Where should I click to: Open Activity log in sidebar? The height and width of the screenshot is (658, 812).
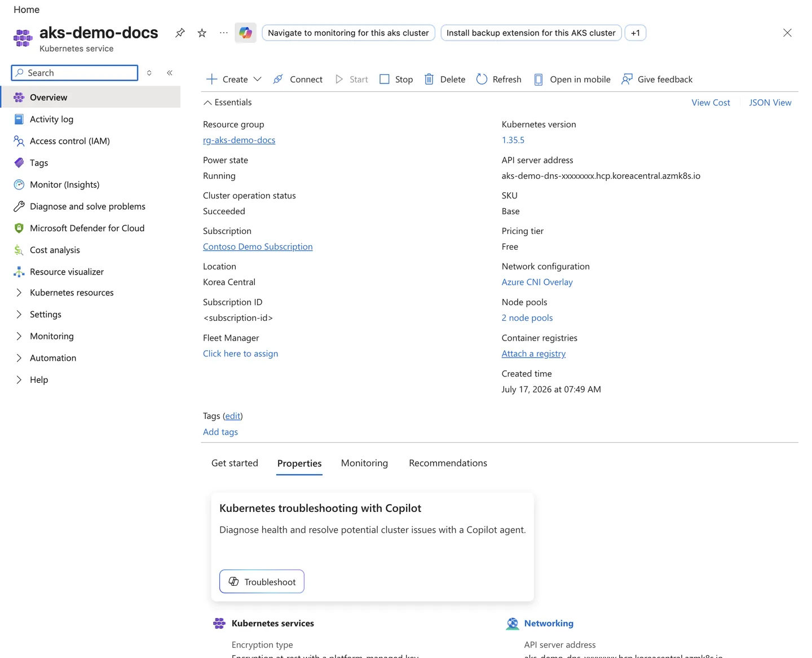tap(90, 119)
